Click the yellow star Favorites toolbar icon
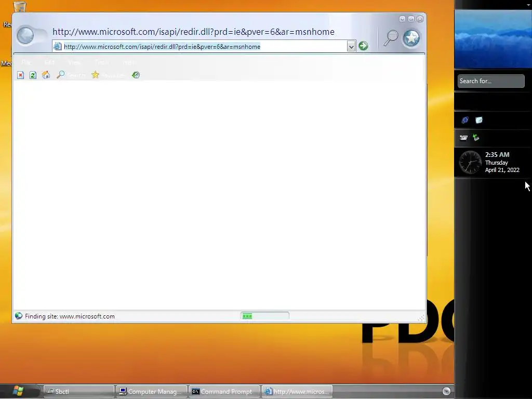Image resolution: width=532 pixels, height=399 pixels. [96, 75]
